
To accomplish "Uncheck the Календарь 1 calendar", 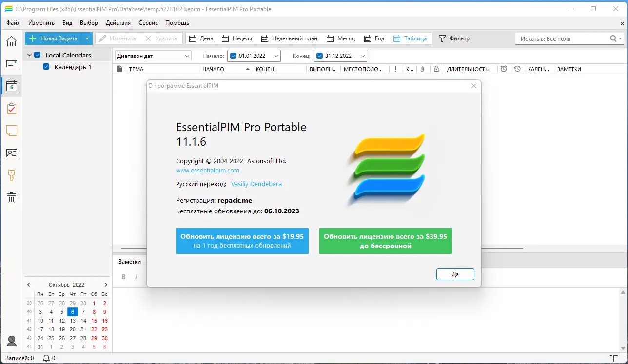I will pyautogui.click(x=46, y=67).
